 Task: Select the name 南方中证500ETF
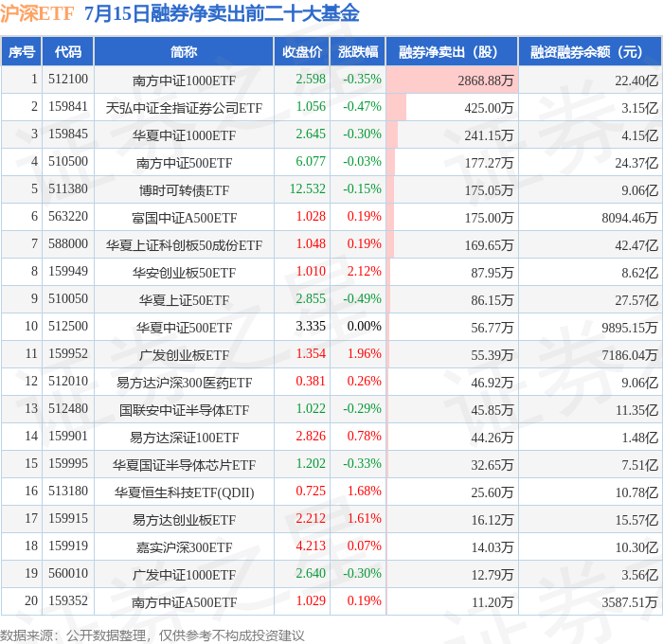pyautogui.click(x=184, y=163)
